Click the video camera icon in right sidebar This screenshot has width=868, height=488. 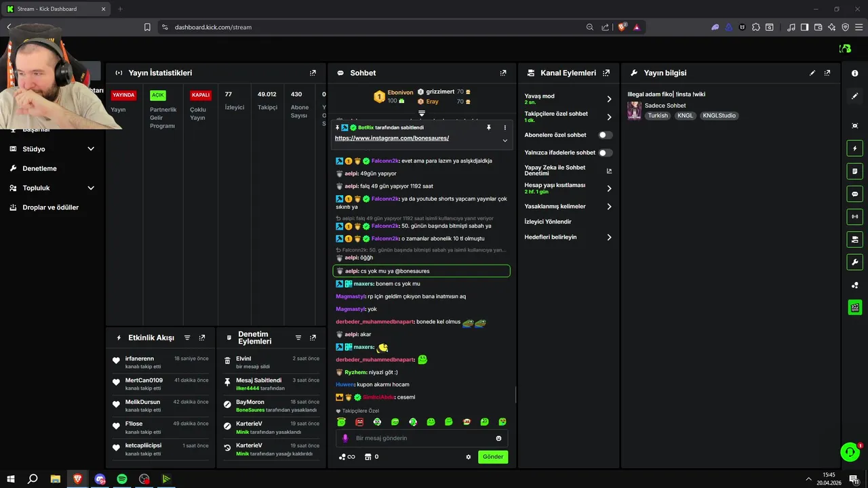(854, 239)
